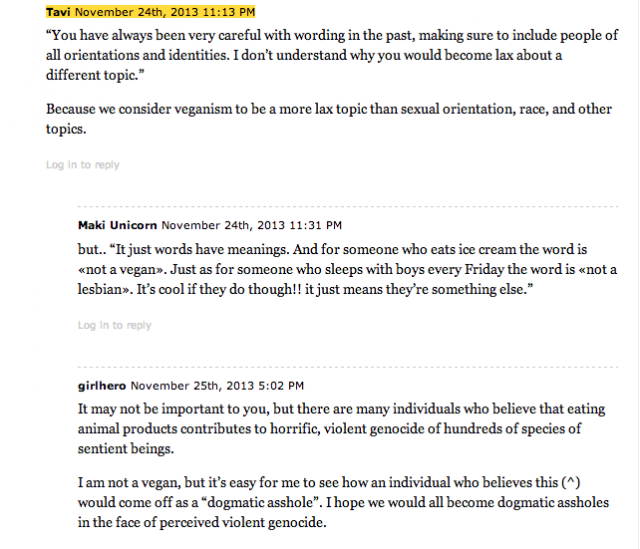Click Log in to reply under Maki Unicorn's comment
Screen dimensions: 640x549
(114, 325)
